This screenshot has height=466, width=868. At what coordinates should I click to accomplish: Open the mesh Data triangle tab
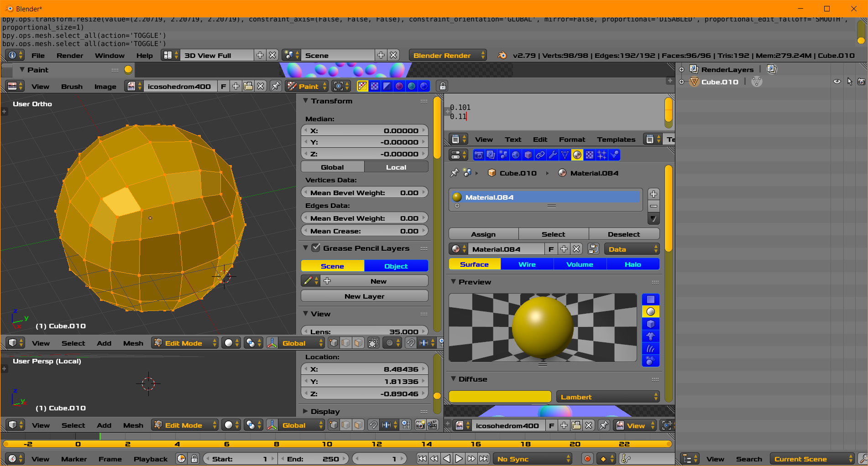pos(565,155)
